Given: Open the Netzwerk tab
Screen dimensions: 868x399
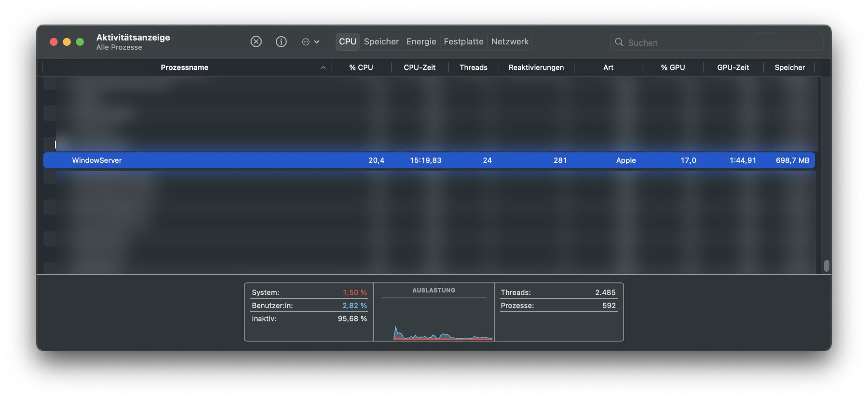Looking at the screenshot, I should [510, 42].
